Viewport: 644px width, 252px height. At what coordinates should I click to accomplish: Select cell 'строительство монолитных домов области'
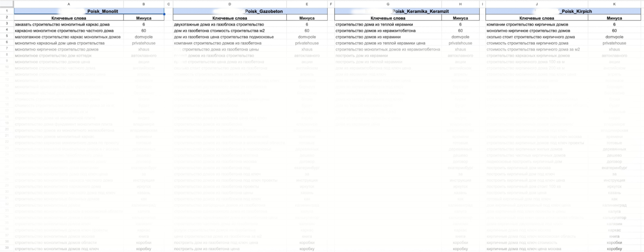69,242
